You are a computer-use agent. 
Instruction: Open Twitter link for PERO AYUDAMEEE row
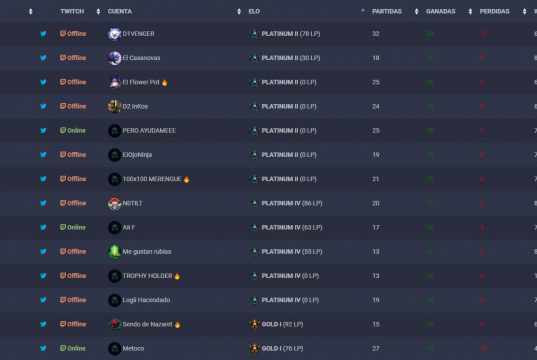pyautogui.click(x=43, y=131)
